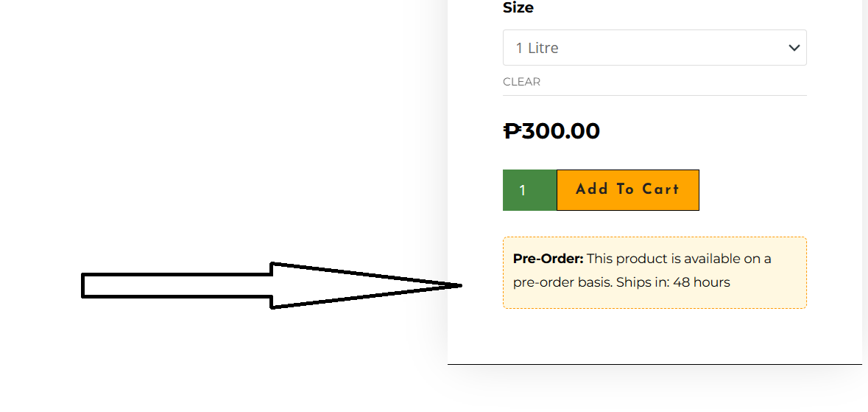Click the words "pre-order basis" in the notice
The width and height of the screenshot is (868, 412).
tap(562, 282)
